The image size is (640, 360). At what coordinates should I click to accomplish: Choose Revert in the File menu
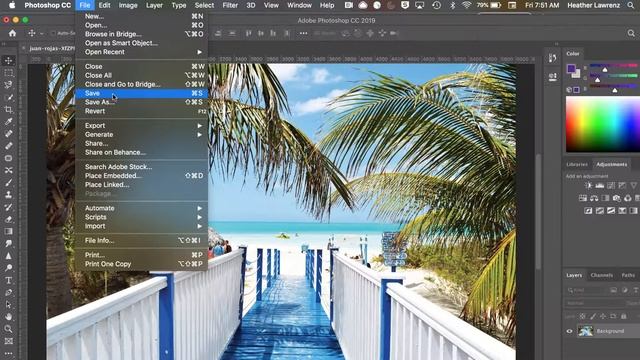(141, 111)
